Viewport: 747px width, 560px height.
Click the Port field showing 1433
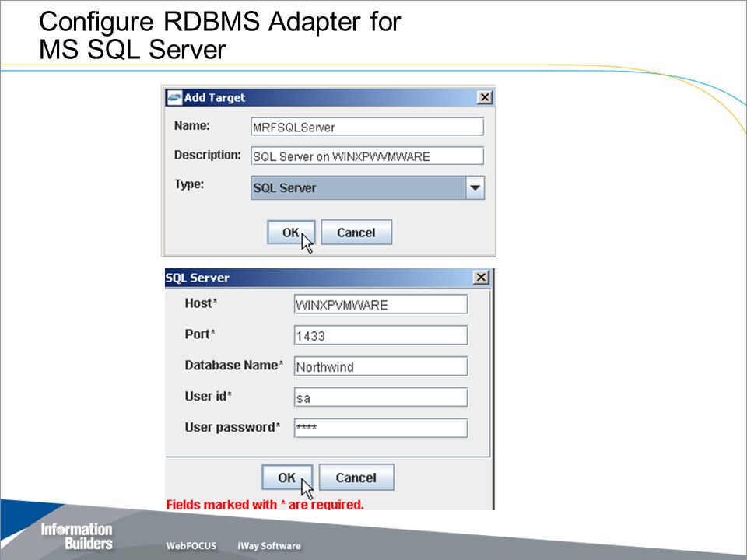[381, 335]
